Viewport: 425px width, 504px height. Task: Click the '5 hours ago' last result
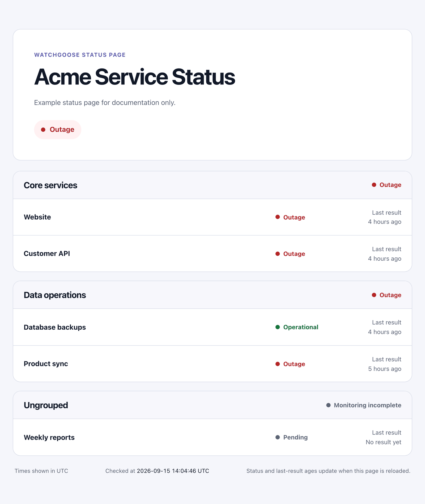385,369
